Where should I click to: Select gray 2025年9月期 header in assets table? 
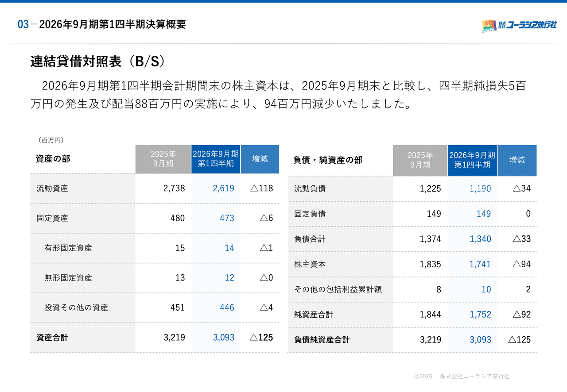(x=163, y=159)
